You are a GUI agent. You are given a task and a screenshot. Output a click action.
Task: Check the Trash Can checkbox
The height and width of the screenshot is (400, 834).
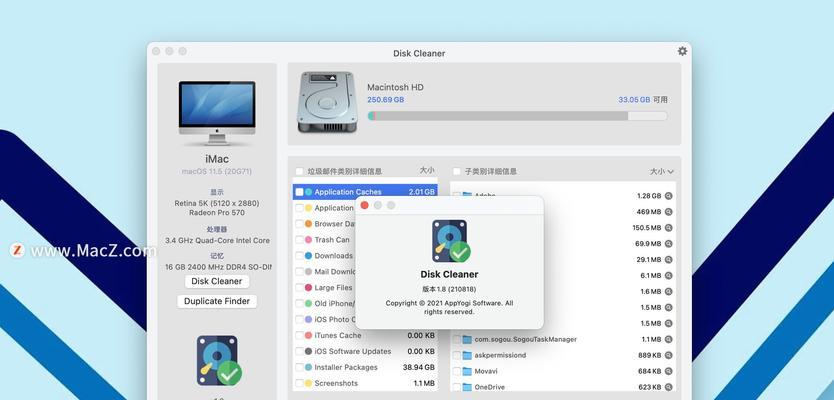tap(299, 240)
